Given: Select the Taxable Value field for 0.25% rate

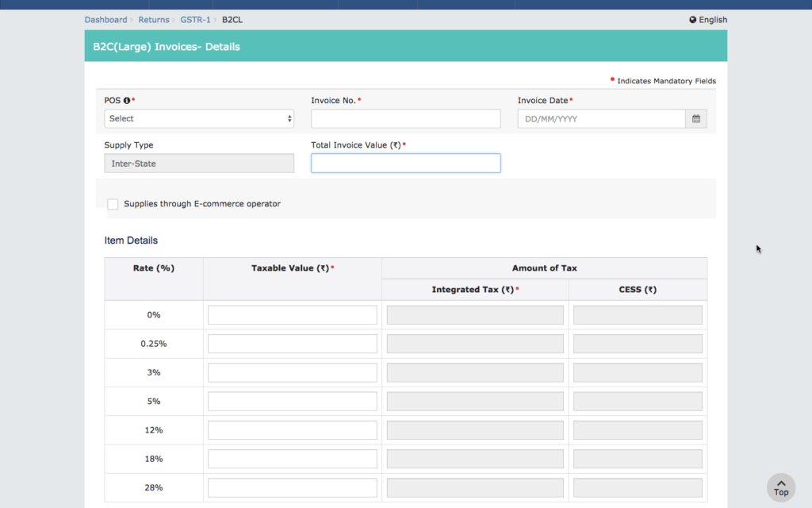Looking at the screenshot, I should pyautogui.click(x=292, y=343).
